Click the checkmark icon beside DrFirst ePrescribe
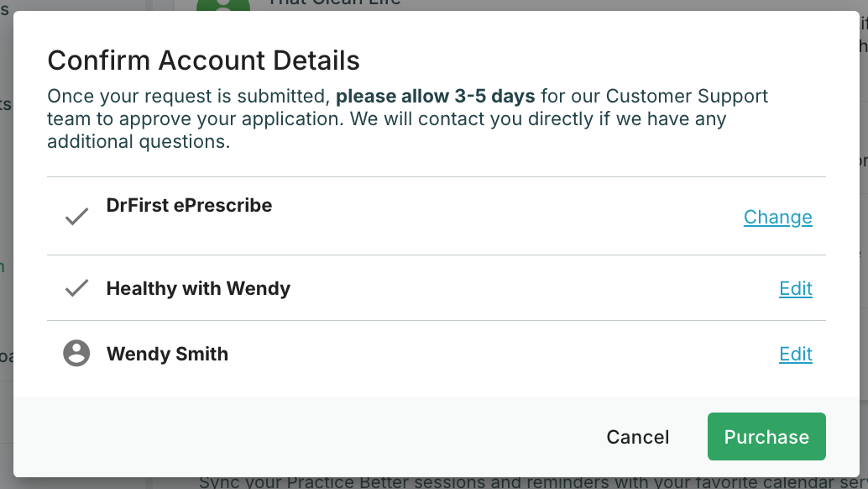Image resolution: width=868 pixels, height=489 pixels. pyautogui.click(x=76, y=217)
